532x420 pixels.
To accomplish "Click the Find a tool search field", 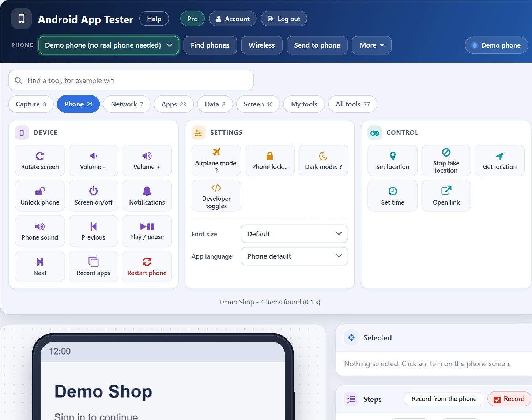I will 131,80.
